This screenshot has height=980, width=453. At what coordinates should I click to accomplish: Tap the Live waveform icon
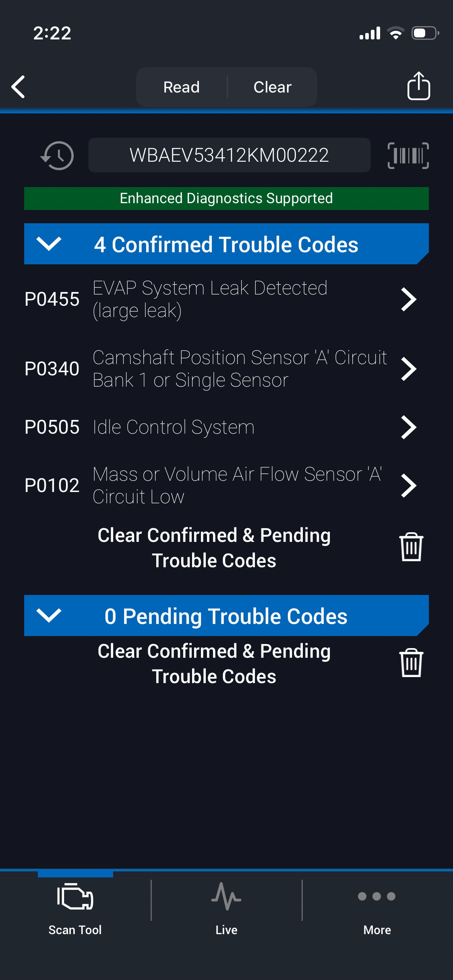tap(226, 896)
